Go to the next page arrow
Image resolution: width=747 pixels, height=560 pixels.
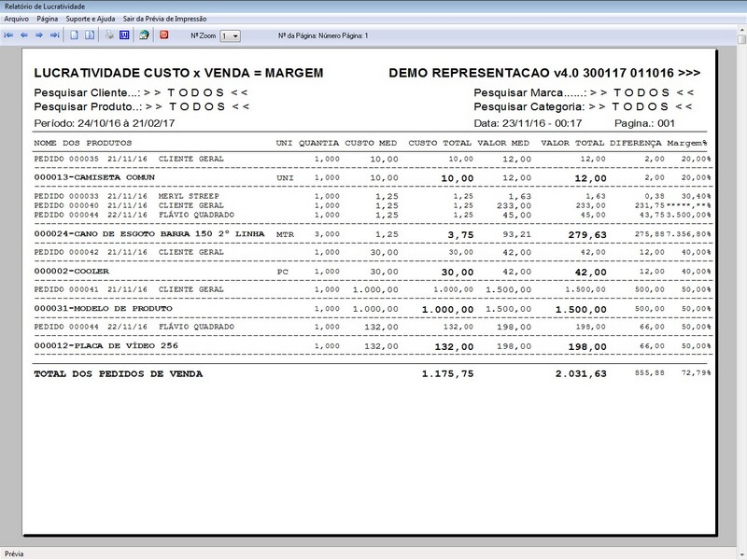(39, 35)
